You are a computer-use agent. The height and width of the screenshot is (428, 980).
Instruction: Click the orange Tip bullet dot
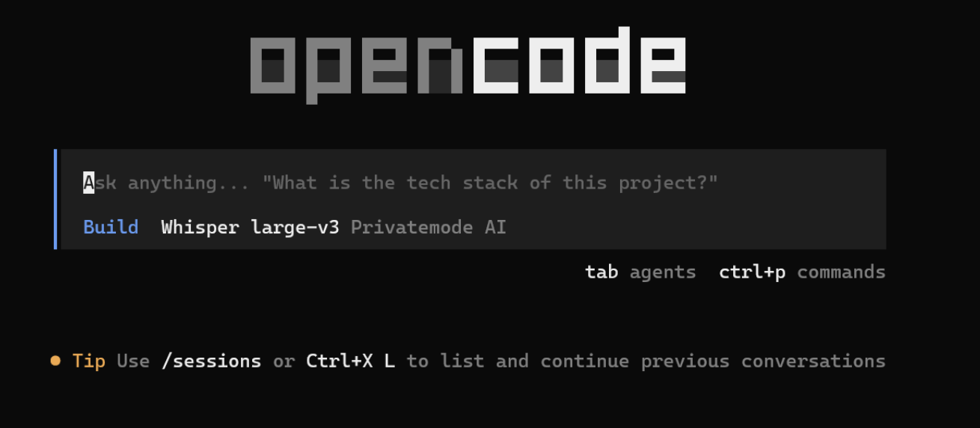coord(55,361)
